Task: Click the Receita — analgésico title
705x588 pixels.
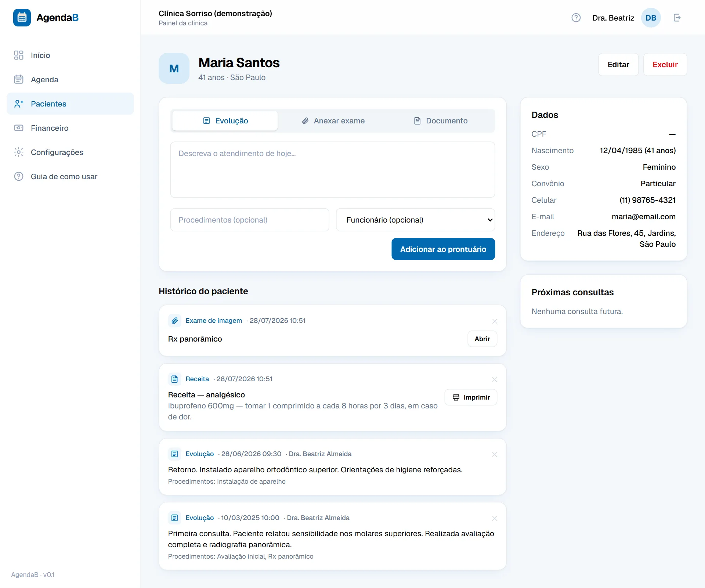Action: (206, 395)
